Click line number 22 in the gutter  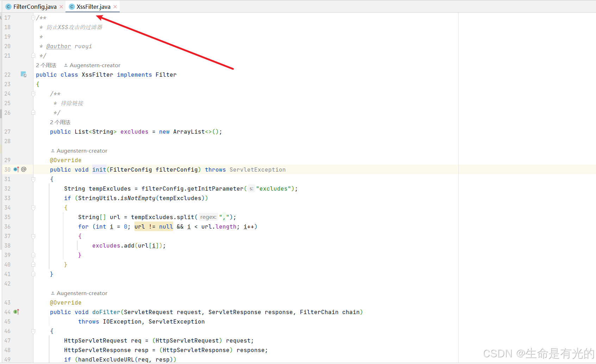7,75
